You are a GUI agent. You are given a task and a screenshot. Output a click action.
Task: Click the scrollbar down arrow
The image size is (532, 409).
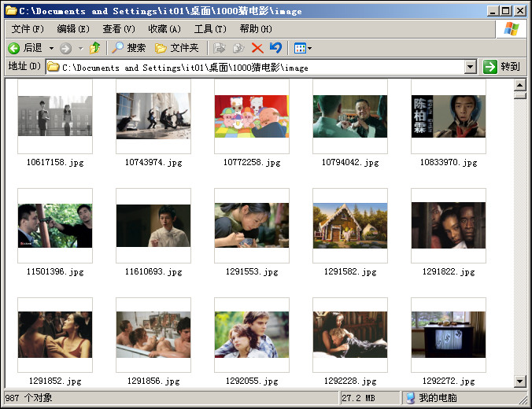(519, 381)
